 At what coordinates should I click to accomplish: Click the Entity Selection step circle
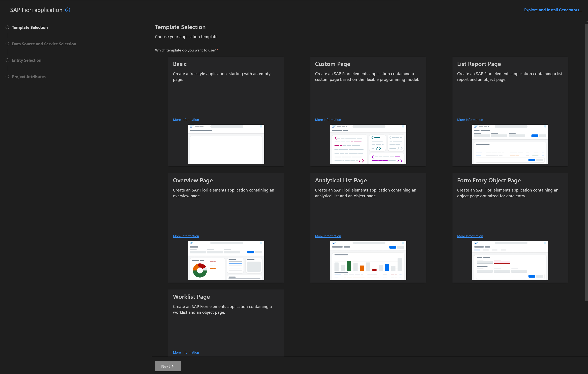[x=7, y=60]
